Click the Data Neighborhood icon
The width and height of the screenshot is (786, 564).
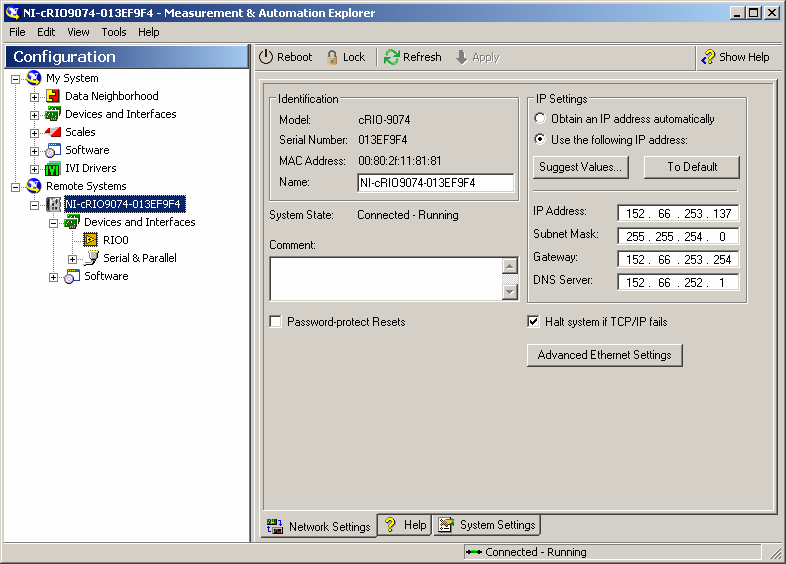(x=53, y=96)
